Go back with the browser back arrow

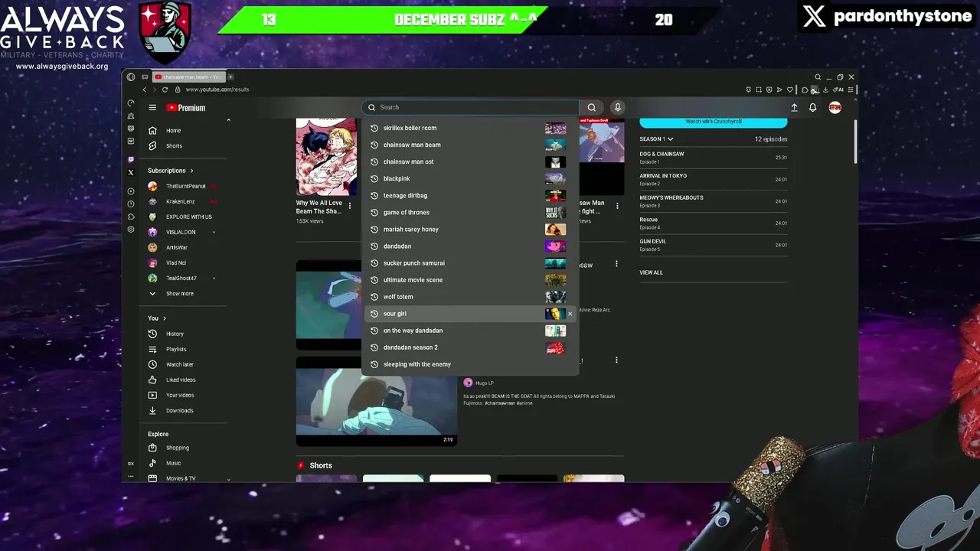[x=144, y=90]
